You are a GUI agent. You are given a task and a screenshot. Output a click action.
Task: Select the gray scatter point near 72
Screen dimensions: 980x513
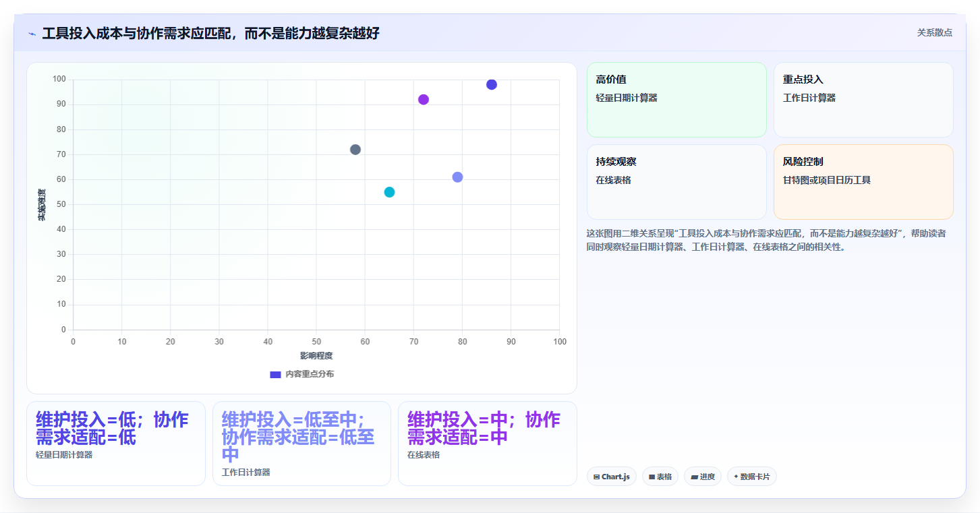tap(355, 150)
